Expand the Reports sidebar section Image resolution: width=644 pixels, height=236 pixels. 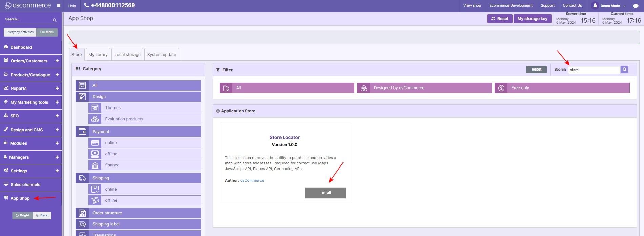[x=57, y=88]
